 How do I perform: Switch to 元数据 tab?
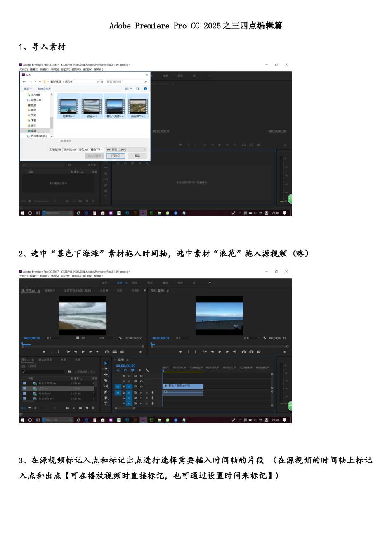(104, 291)
